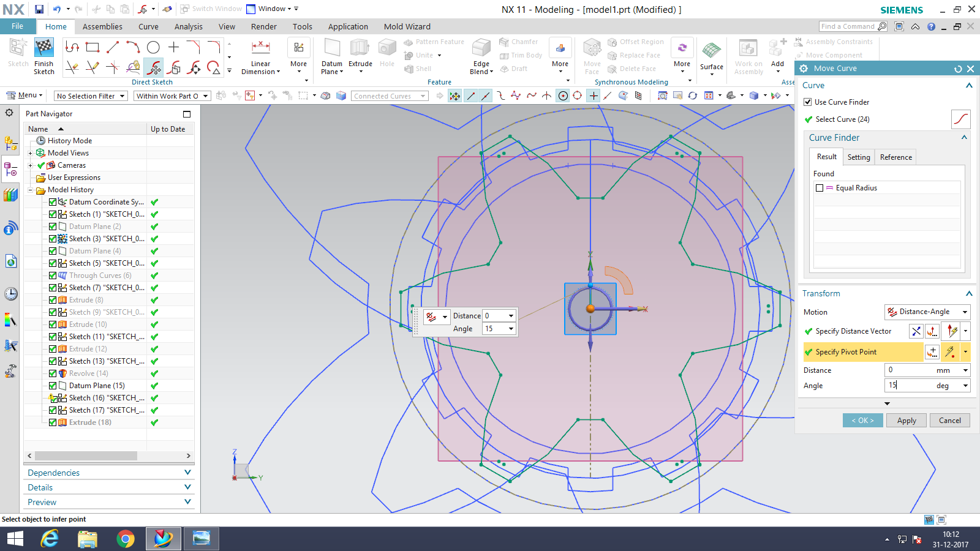Click the Extrude feature icon
Image resolution: width=980 pixels, height=551 pixels.
point(360,48)
